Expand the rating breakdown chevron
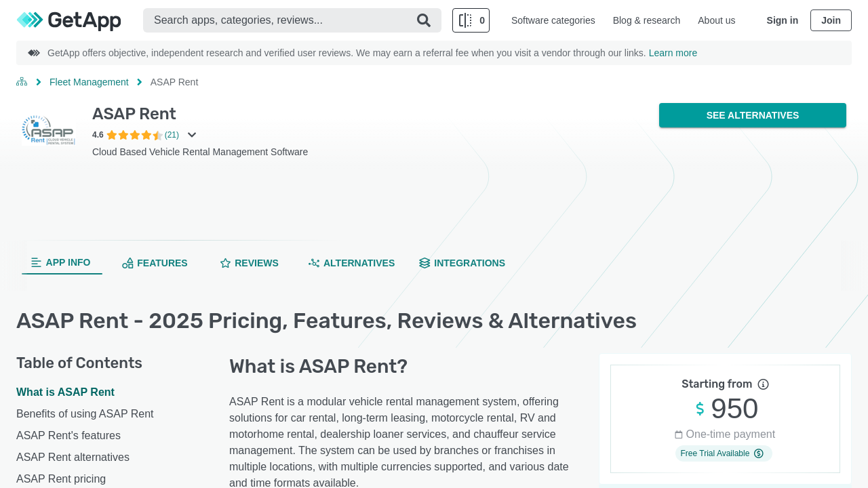868x488 pixels. pos(192,135)
